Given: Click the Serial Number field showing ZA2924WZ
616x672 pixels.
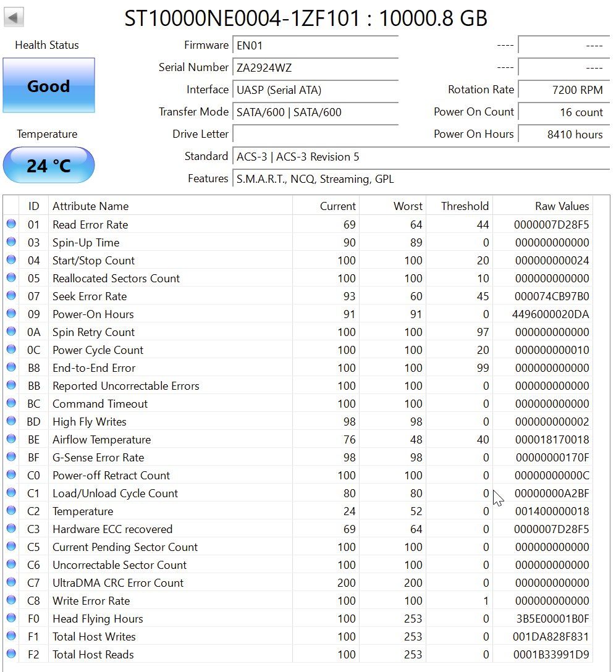Looking at the screenshot, I should pyautogui.click(x=315, y=67).
